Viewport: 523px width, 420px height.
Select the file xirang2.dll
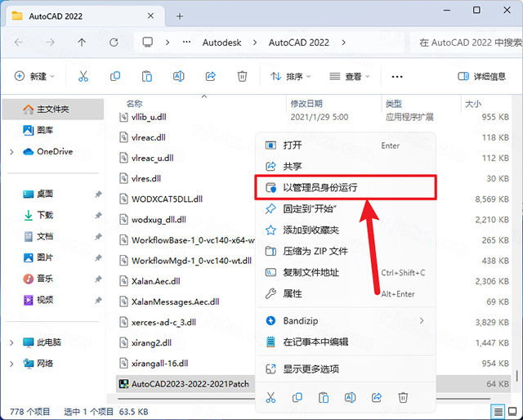click(x=151, y=343)
